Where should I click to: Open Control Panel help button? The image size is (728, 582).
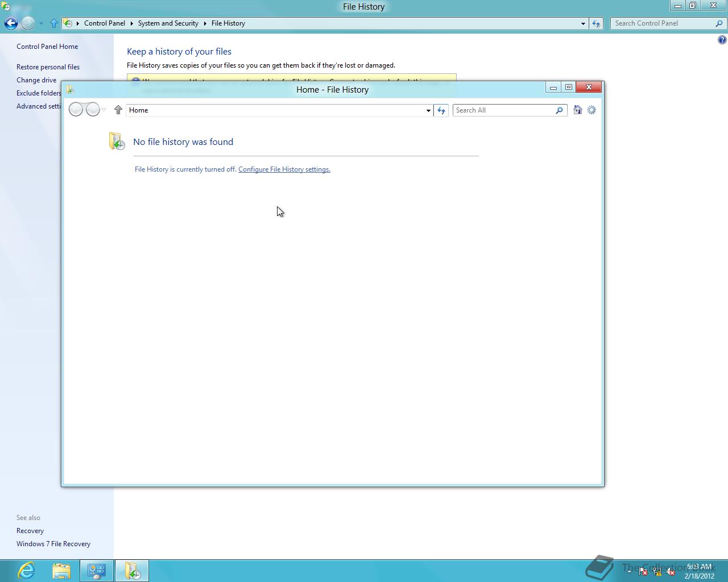coord(722,40)
